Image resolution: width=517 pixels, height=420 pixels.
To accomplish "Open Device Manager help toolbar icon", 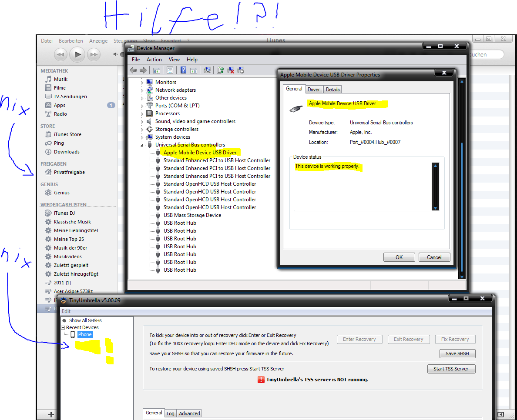I will (183, 70).
